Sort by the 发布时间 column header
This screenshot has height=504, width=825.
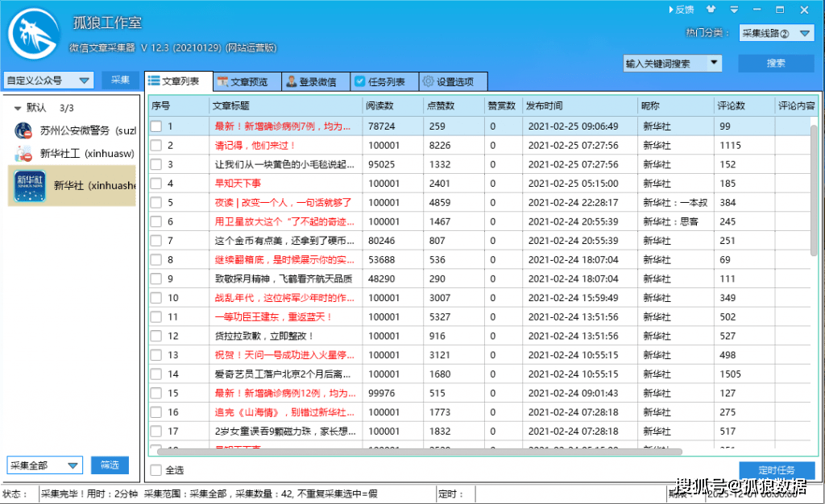(580, 105)
